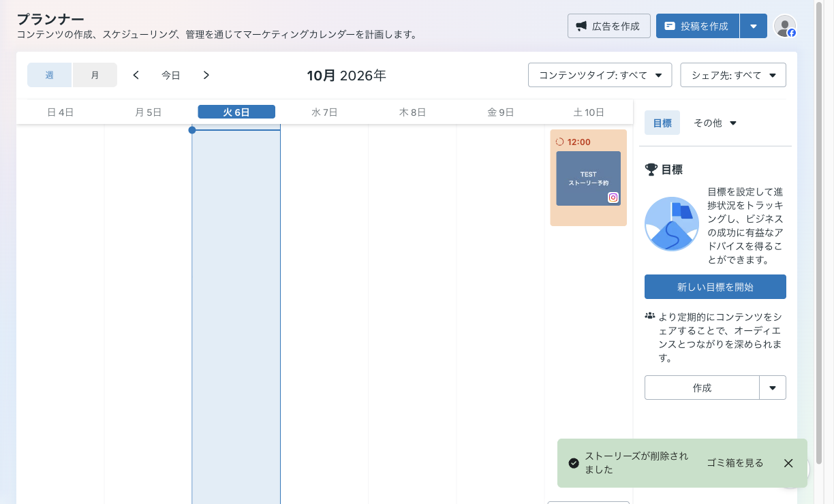This screenshot has height=504, width=834.
Task: Jump to 今日
Action: pyautogui.click(x=171, y=76)
